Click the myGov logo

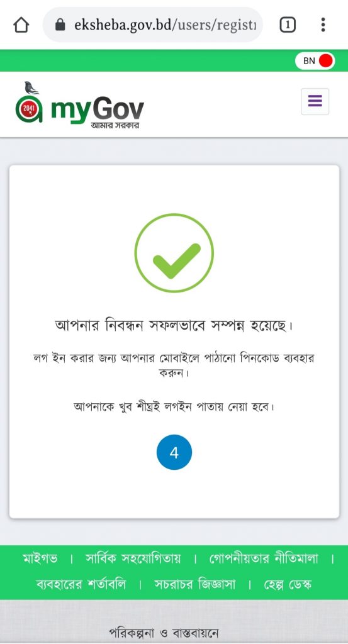tap(80, 105)
